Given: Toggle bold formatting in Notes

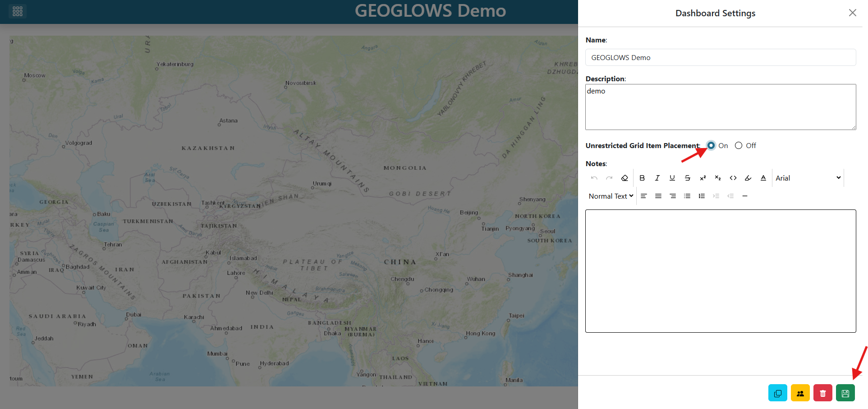Looking at the screenshot, I should 642,178.
